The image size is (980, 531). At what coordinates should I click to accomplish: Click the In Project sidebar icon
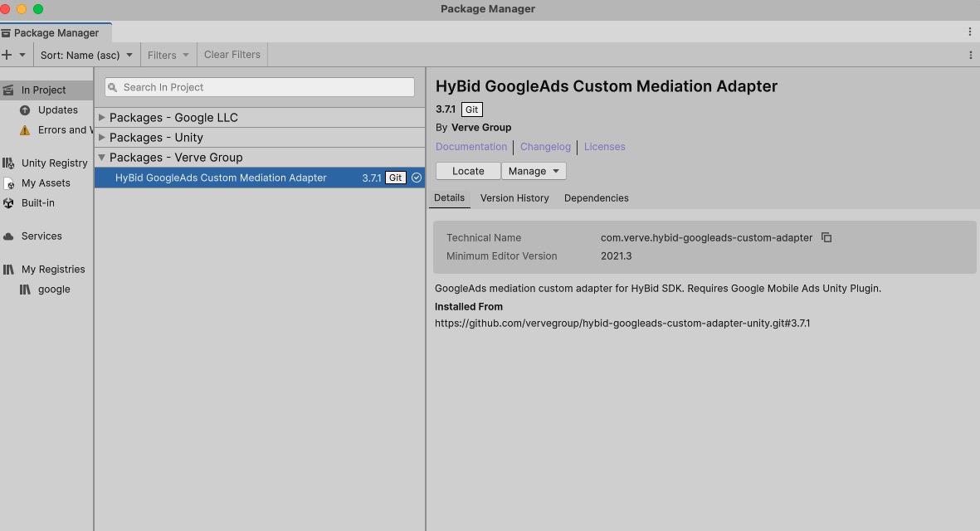coord(8,90)
